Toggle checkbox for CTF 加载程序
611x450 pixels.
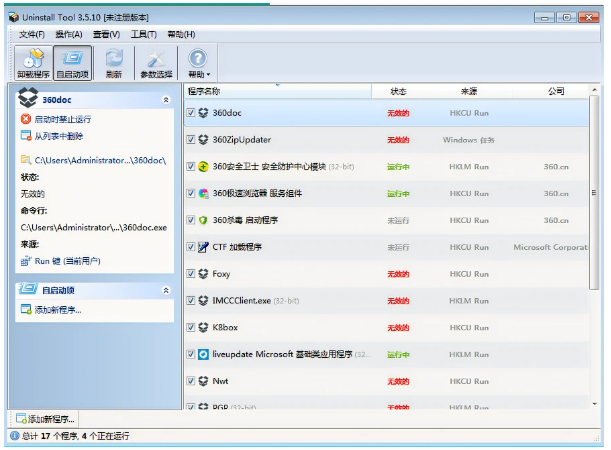191,247
